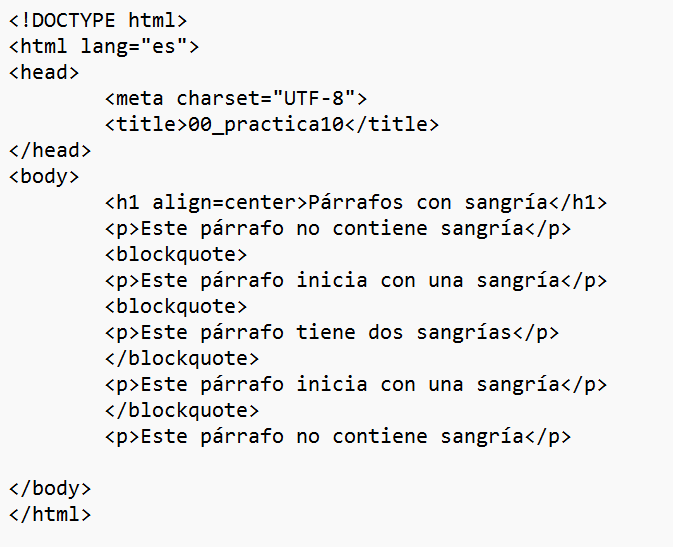Click the h1 align=center heading line

[x=356, y=203]
